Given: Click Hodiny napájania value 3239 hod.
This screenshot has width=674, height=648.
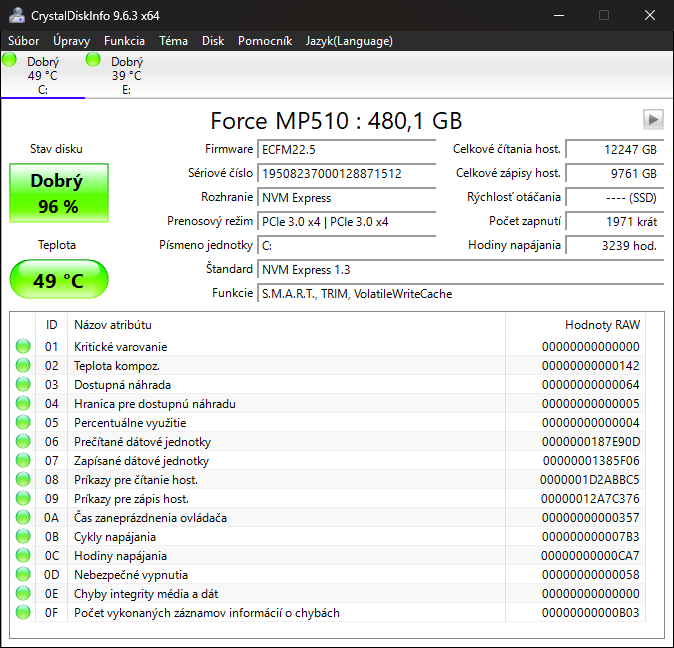Looking at the screenshot, I should point(615,246).
